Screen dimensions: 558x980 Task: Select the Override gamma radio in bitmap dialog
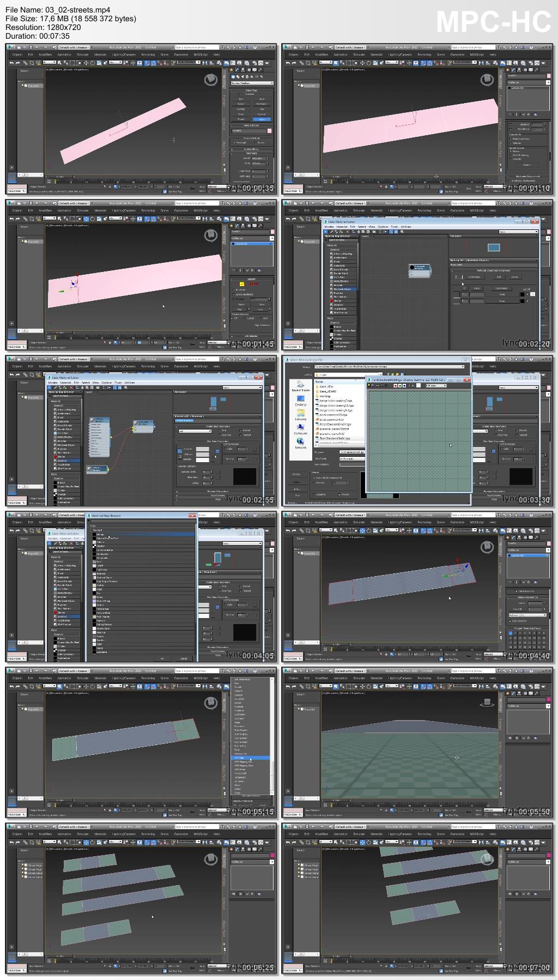pos(313,482)
